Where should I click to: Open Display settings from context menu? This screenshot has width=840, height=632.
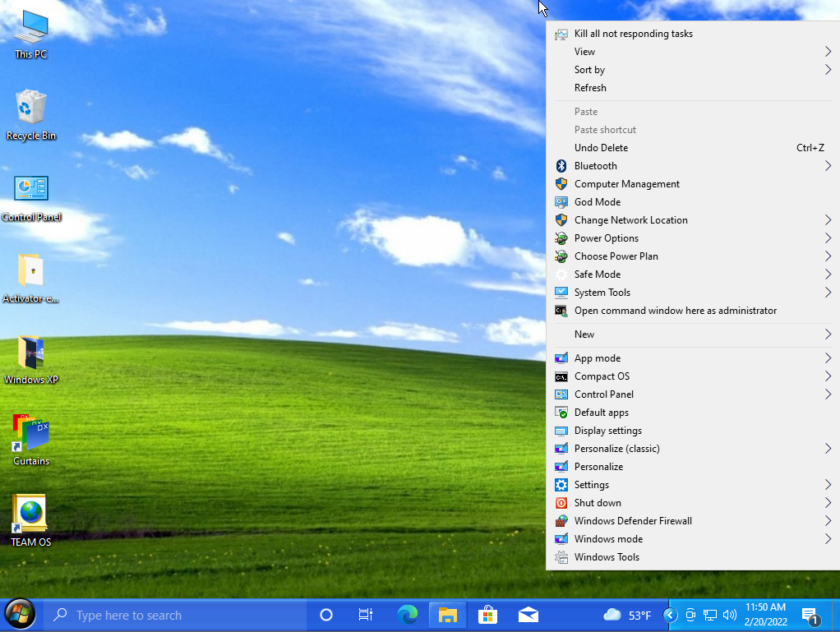(693, 431)
